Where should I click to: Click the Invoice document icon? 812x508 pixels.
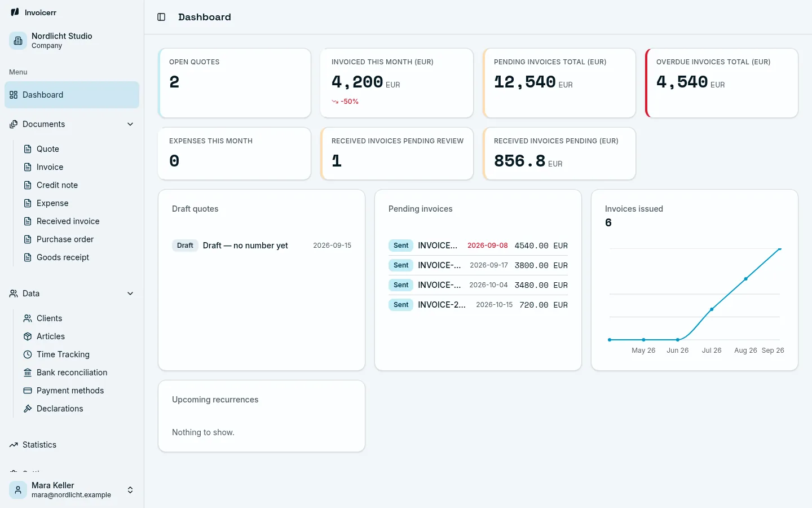pyautogui.click(x=28, y=167)
